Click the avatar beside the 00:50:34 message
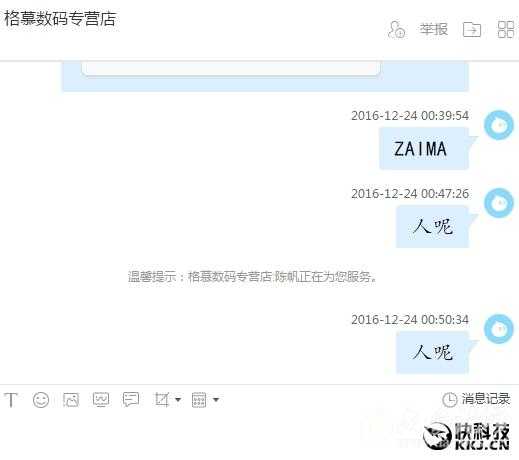 (x=499, y=329)
